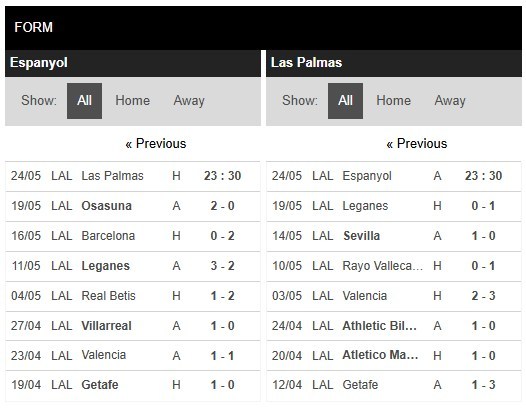Image resolution: width=526 pixels, height=410 pixels.
Task: Open upcoming Las Palmas fixture at 23:30 in Espanyol list
Action: (x=133, y=176)
